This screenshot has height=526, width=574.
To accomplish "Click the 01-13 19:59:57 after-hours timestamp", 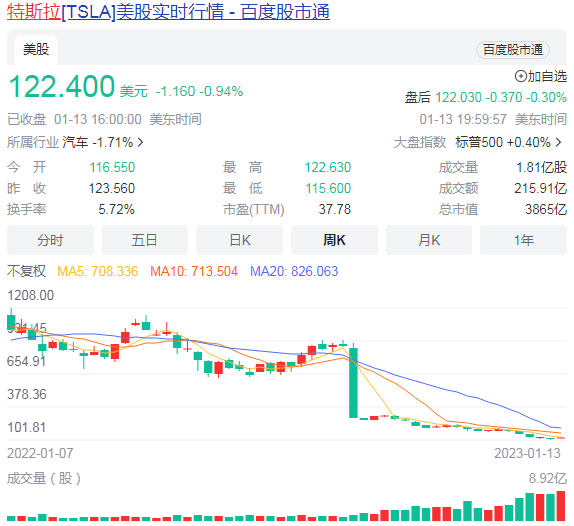I will pyautogui.click(x=463, y=119).
